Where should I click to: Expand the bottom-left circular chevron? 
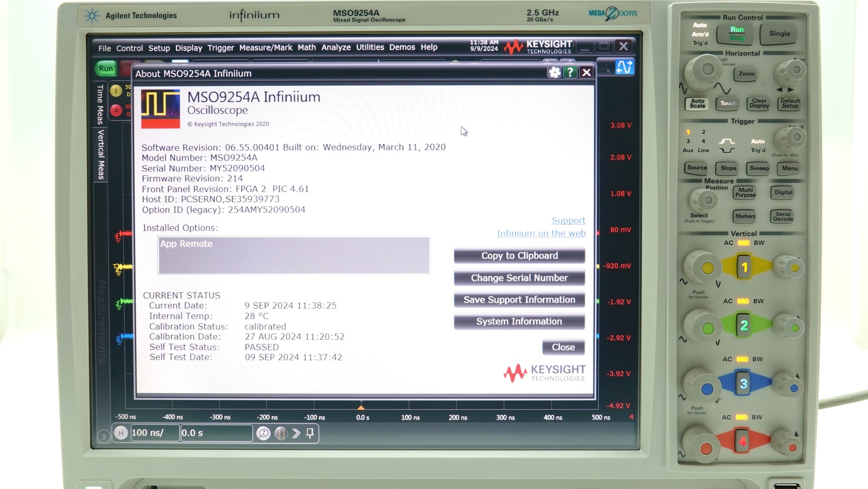coord(103,436)
